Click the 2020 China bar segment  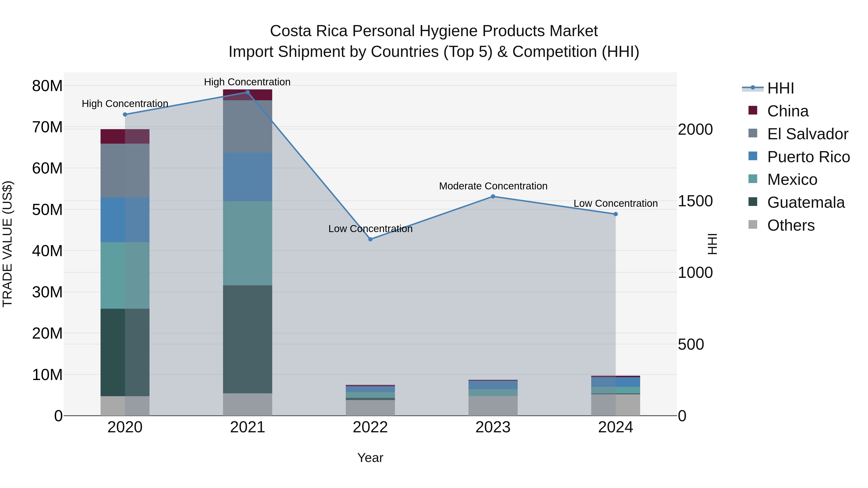(x=125, y=136)
